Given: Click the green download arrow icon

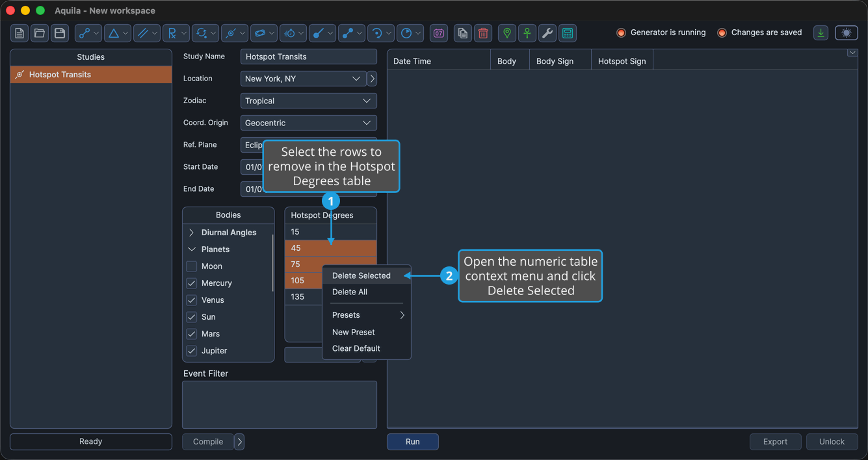Looking at the screenshot, I should point(821,33).
